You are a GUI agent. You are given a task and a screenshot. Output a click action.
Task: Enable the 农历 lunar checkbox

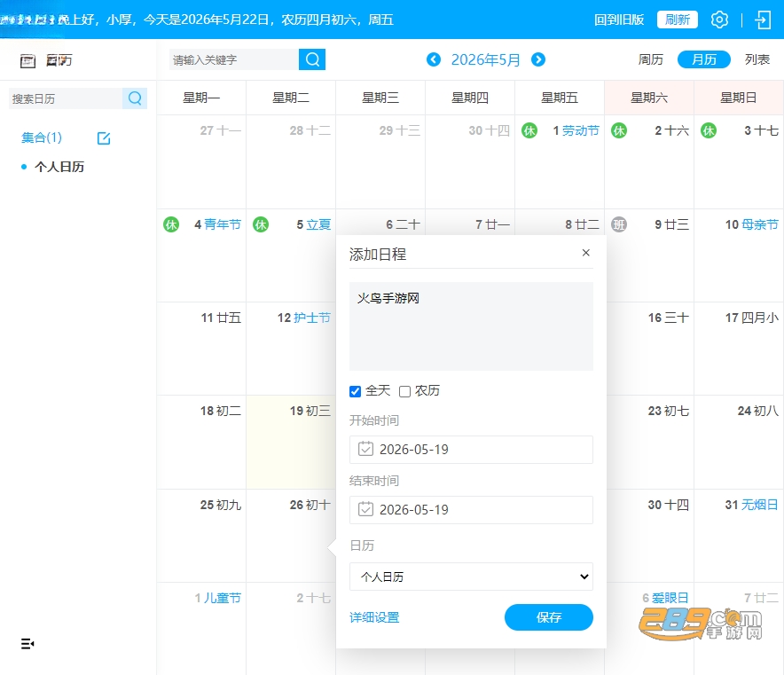(404, 391)
